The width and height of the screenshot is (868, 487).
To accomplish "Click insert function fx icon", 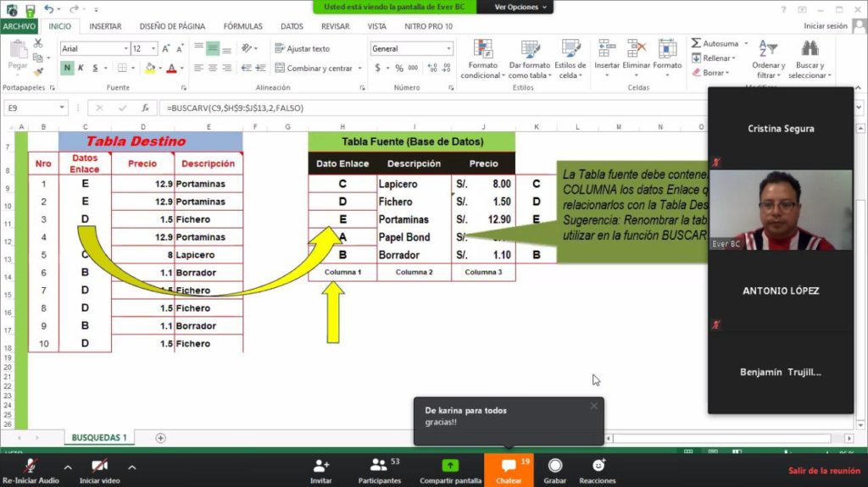I will pos(145,108).
